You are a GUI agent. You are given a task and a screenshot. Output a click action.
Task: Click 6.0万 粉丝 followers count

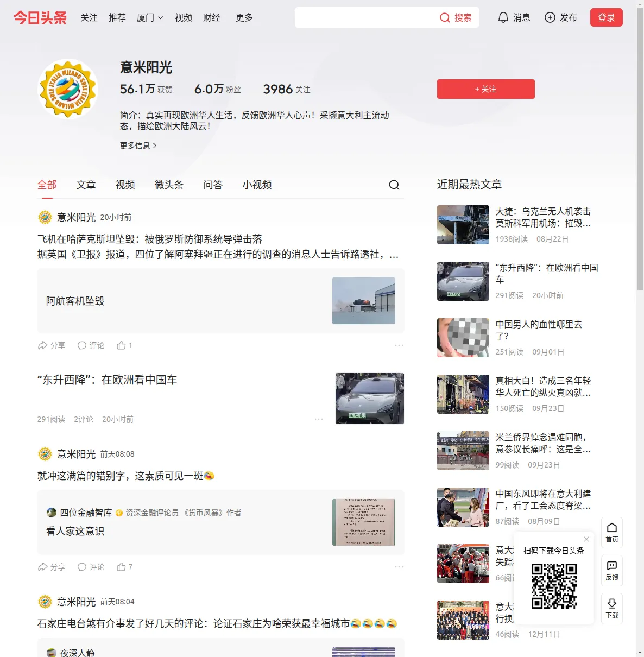click(x=218, y=89)
